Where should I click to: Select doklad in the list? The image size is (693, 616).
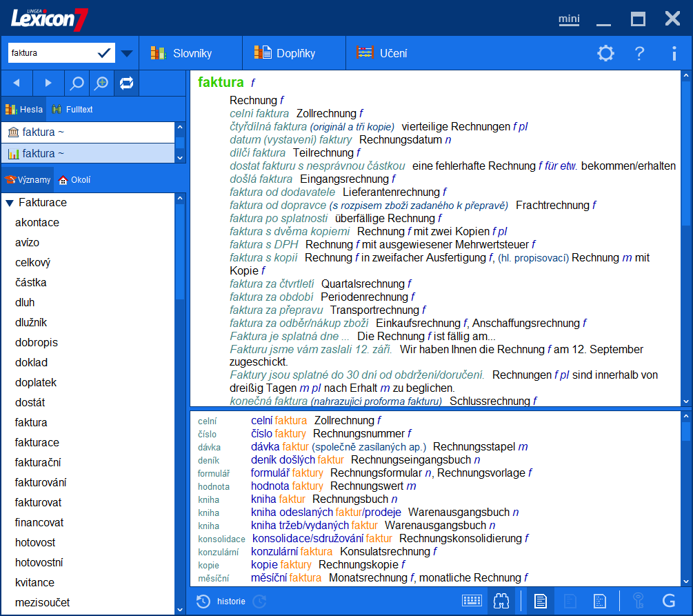32,363
